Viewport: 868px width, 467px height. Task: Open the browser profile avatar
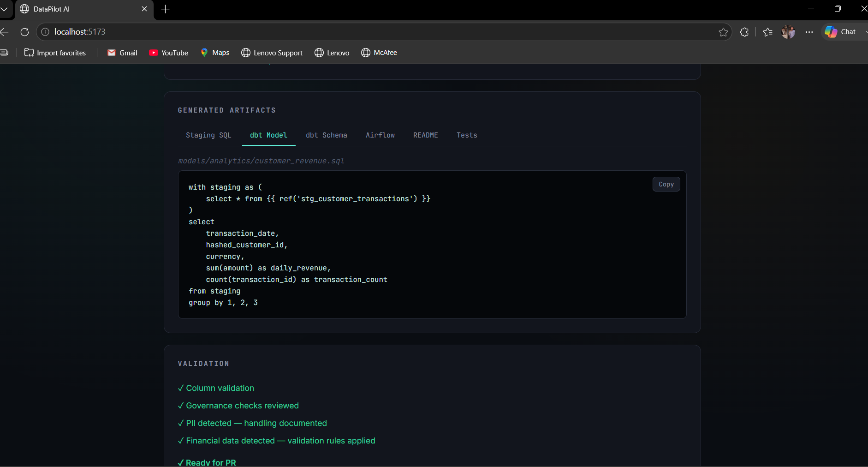[788, 32]
